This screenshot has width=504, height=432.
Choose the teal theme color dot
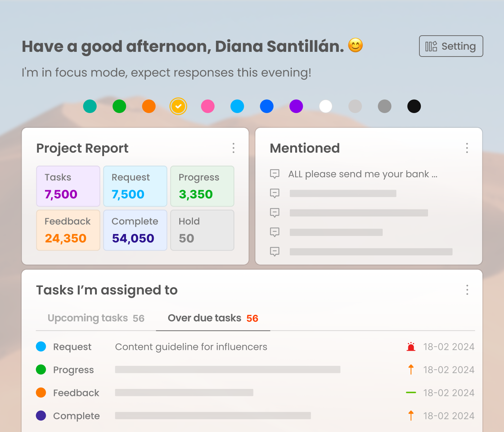click(90, 106)
